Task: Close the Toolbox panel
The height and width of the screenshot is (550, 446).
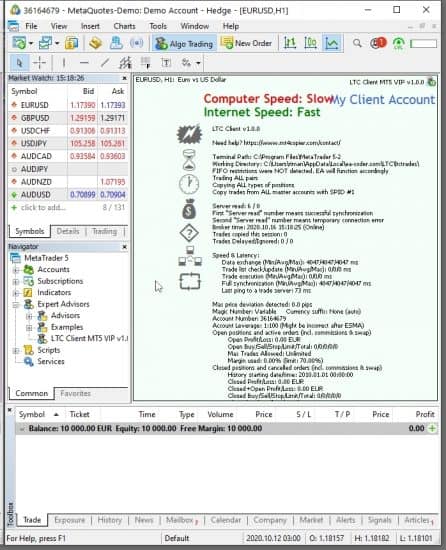Action: pos(10,410)
